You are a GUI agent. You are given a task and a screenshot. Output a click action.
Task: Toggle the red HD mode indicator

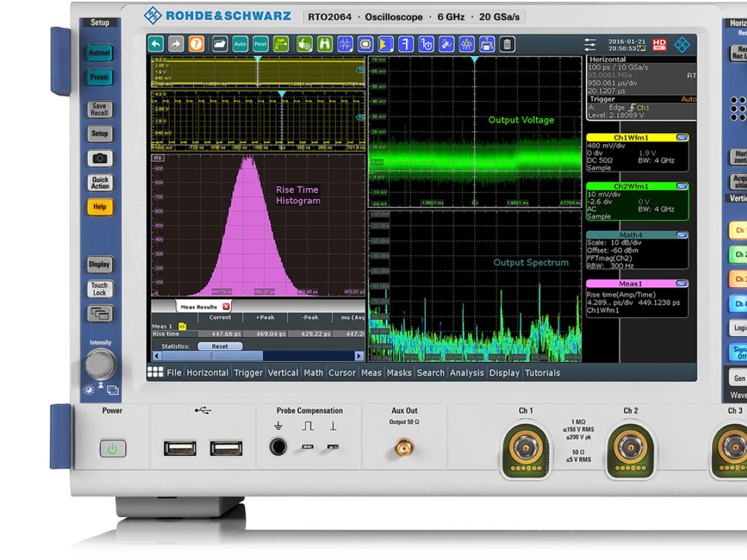coord(659,45)
